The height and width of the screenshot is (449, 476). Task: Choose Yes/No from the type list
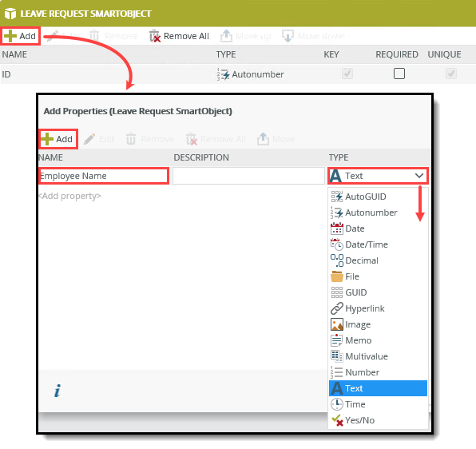pyautogui.click(x=378, y=420)
